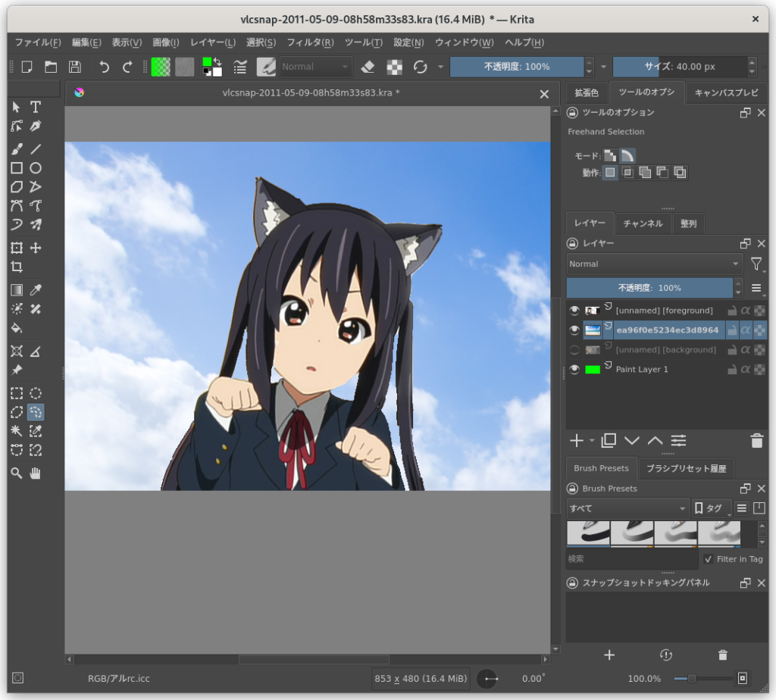Move the layer down with chevron

[x=632, y=440]
